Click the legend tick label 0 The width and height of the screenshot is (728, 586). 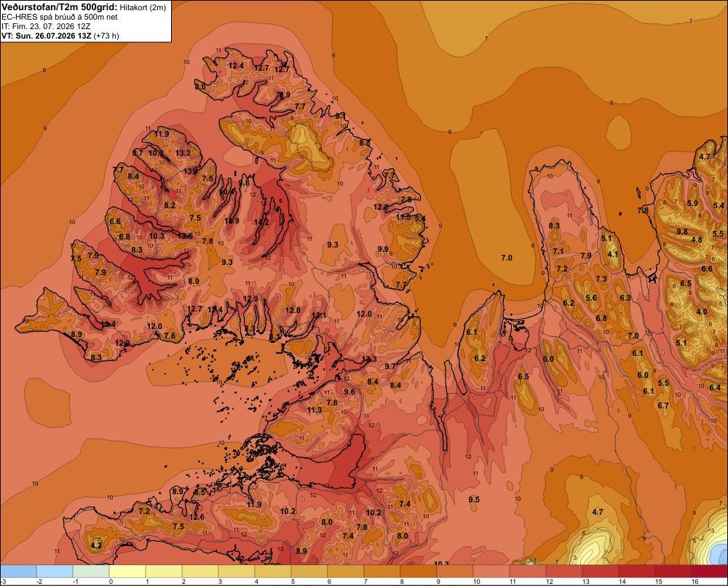pos(111,582)
